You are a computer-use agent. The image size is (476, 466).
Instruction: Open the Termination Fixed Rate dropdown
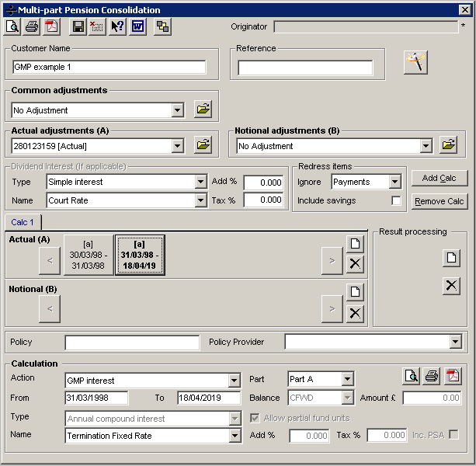235,436
